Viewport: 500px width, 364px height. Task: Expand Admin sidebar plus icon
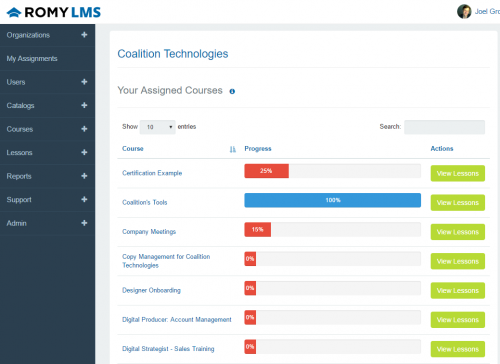click(84, 223)
